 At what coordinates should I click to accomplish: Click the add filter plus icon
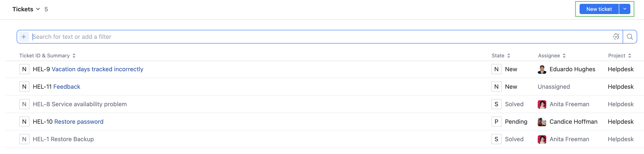[24, 37]
